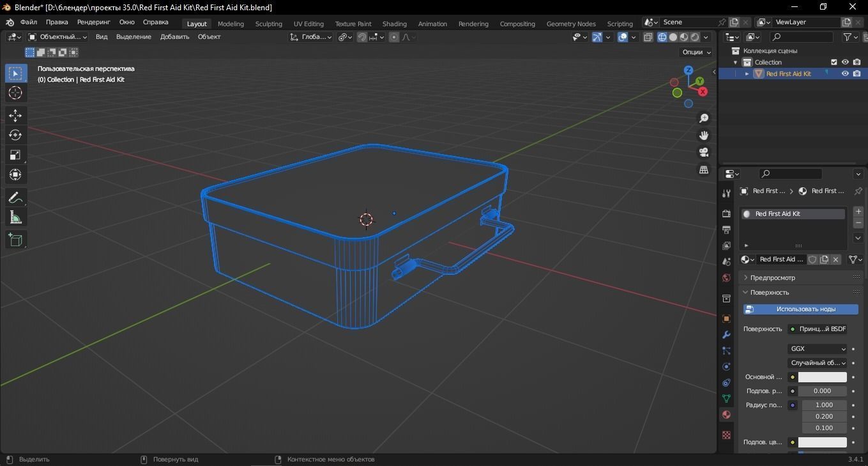Click the Use Nodes (Использовать ноды) button
The image size is (868, 466).
point(801,309)
